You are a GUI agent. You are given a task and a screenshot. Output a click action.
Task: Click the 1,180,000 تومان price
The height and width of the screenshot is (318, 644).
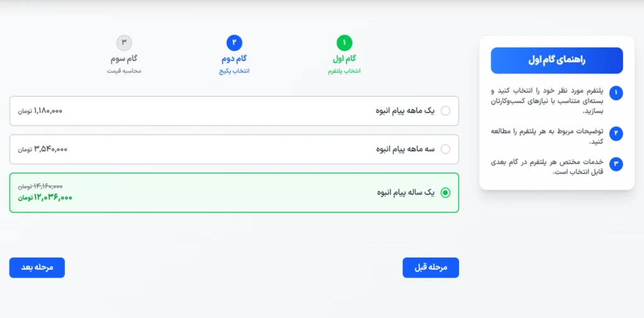point(40,111)
